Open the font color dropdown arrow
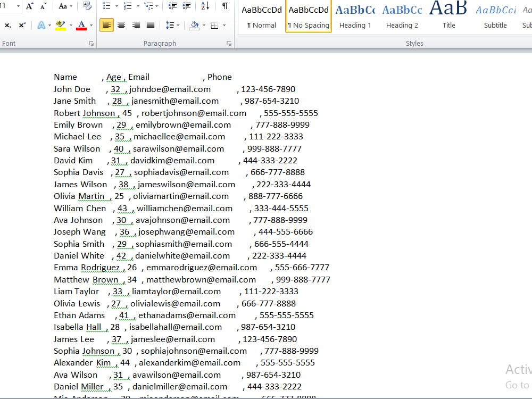The height and width of the screenshot is (399, 532). pos(92,26)
